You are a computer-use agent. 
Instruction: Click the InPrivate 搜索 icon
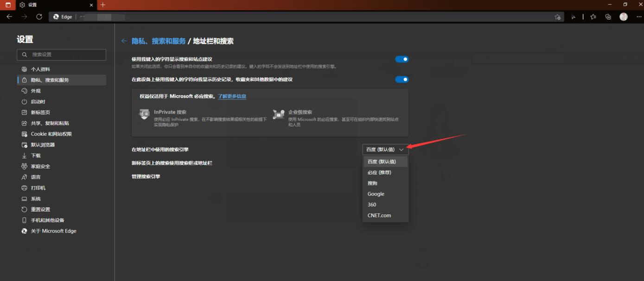tap(145, 113)
